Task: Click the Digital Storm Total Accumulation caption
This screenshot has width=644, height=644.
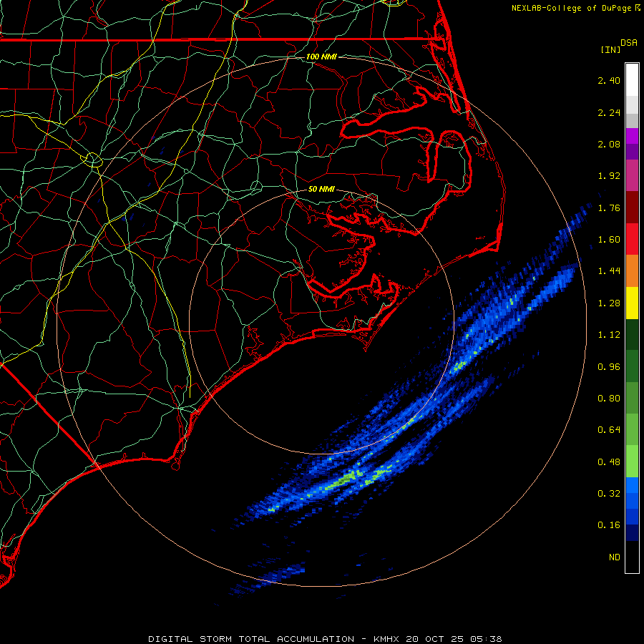Action: [251, 639]
